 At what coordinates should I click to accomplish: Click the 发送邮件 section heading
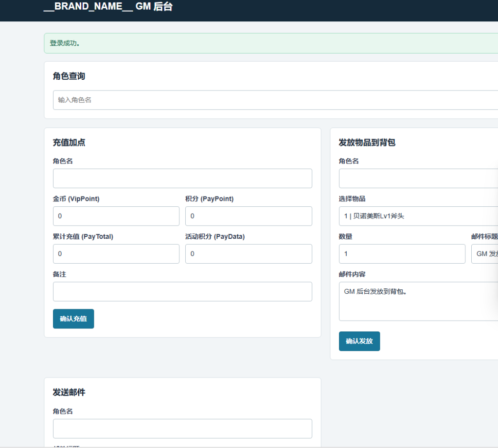69,393
